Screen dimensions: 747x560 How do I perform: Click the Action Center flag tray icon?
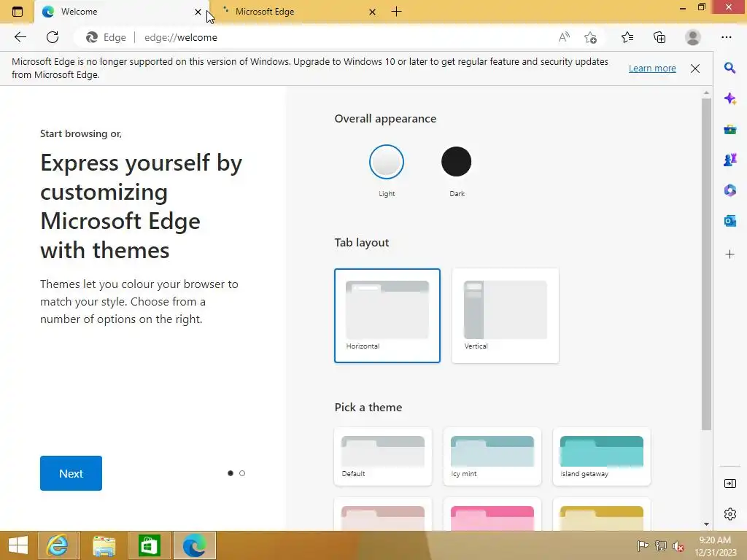coord(643,545)
